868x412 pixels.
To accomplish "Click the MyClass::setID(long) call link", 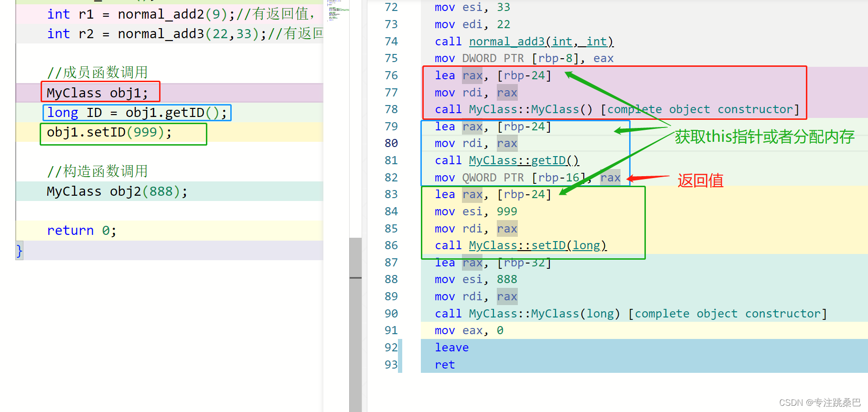I will (537, 245).
